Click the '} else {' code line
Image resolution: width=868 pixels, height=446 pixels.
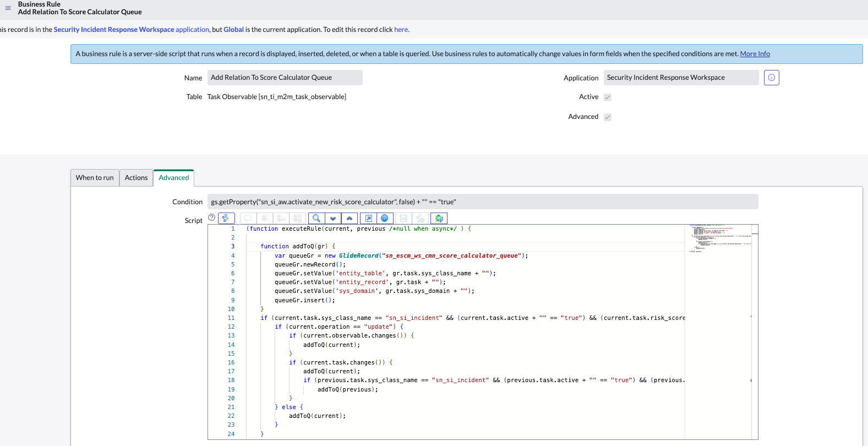(x=289, y=407)
